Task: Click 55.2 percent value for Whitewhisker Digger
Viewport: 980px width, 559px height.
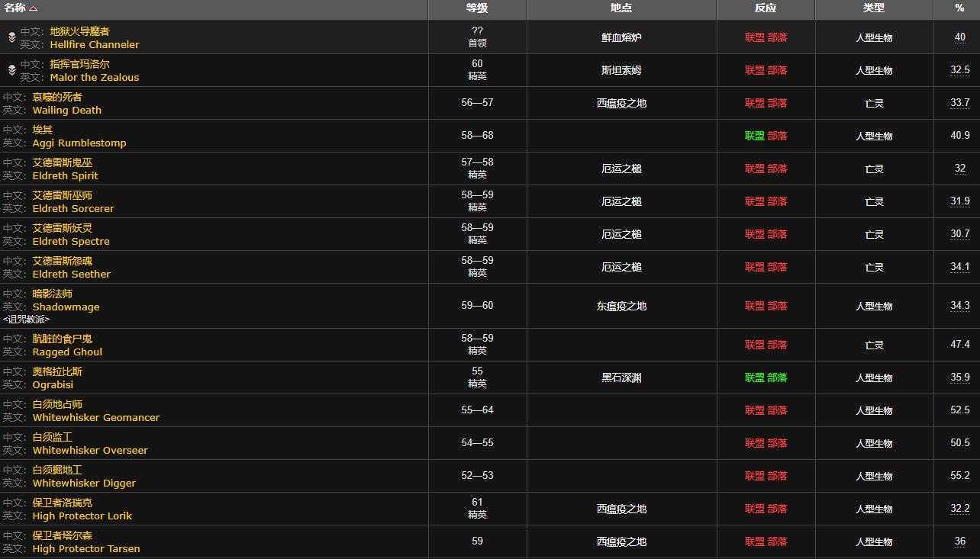Action: point(959,476)
